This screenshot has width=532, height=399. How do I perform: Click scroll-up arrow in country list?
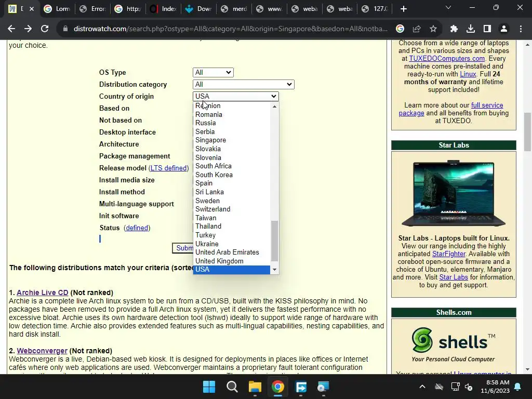274,106
